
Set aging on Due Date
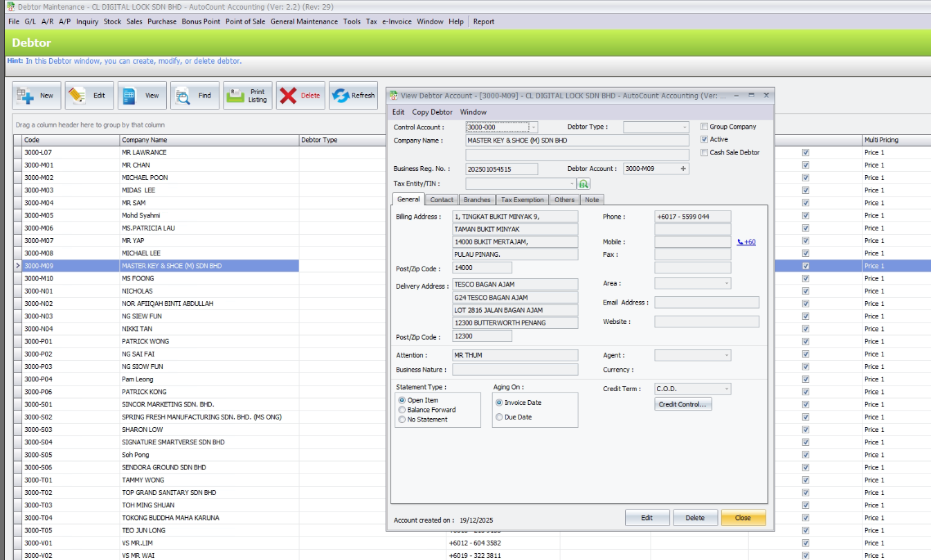(x=499, y=417)
